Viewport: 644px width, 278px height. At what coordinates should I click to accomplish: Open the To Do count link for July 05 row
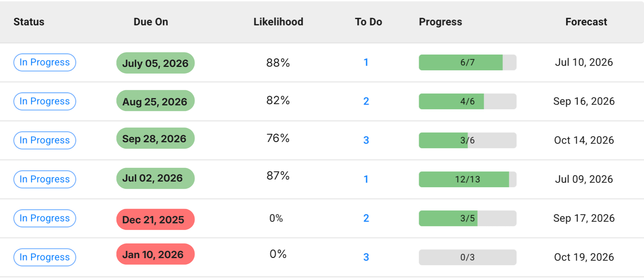click(366, 63)
